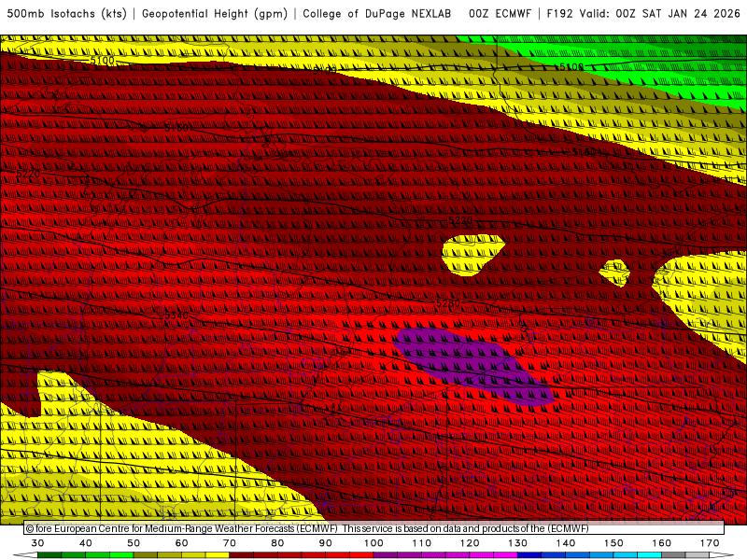Click the colorbar label '120'

[x=470, y=543]
